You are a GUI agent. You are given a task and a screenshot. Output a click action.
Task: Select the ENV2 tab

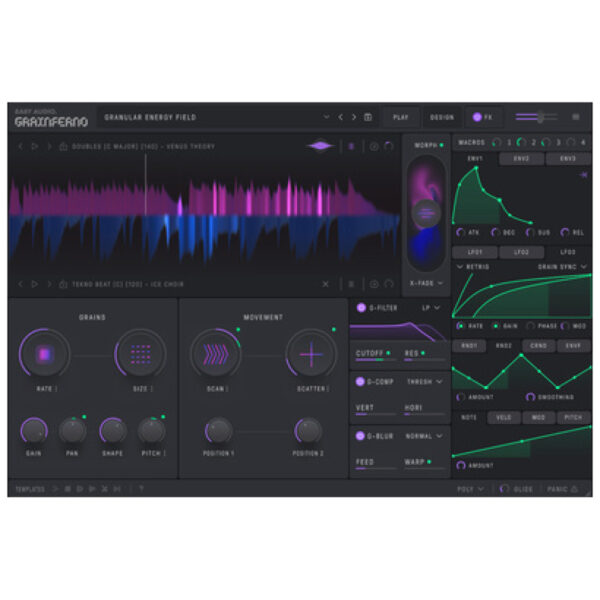(521, 158)
